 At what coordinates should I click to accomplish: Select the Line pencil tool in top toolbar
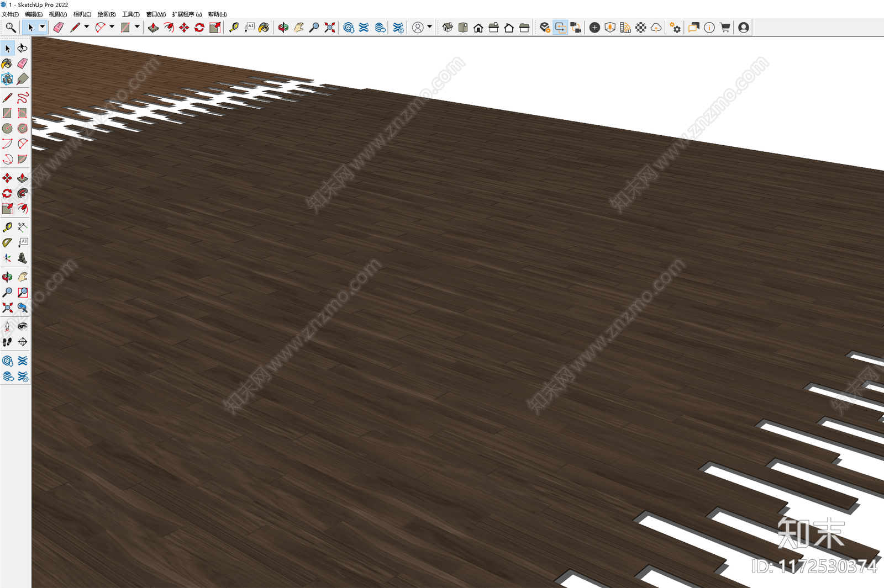tap(75, 27)
